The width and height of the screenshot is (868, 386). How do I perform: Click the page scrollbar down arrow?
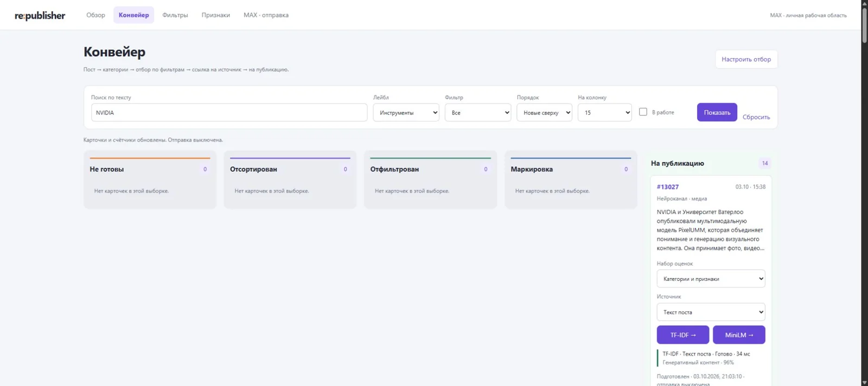[x=864, y=383]
